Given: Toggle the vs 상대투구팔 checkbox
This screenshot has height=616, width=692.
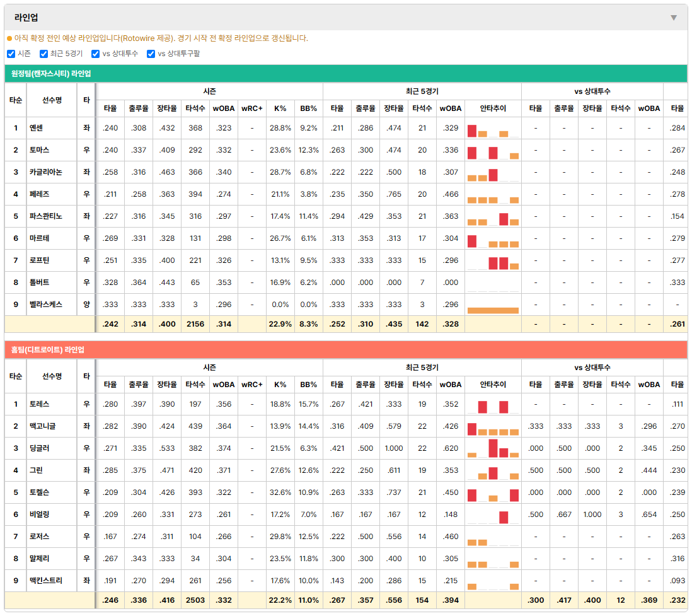Looking at the screenshot, I should point(151,54).
